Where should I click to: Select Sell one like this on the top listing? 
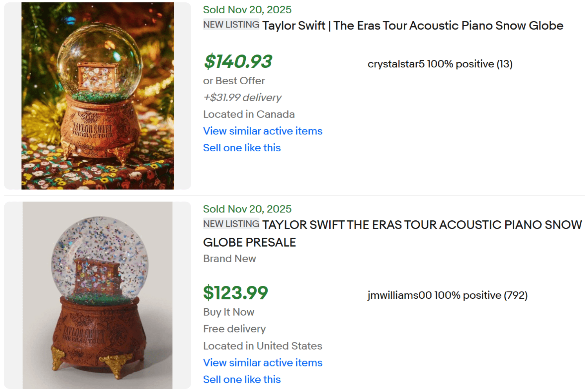click(x=241, y=148)
